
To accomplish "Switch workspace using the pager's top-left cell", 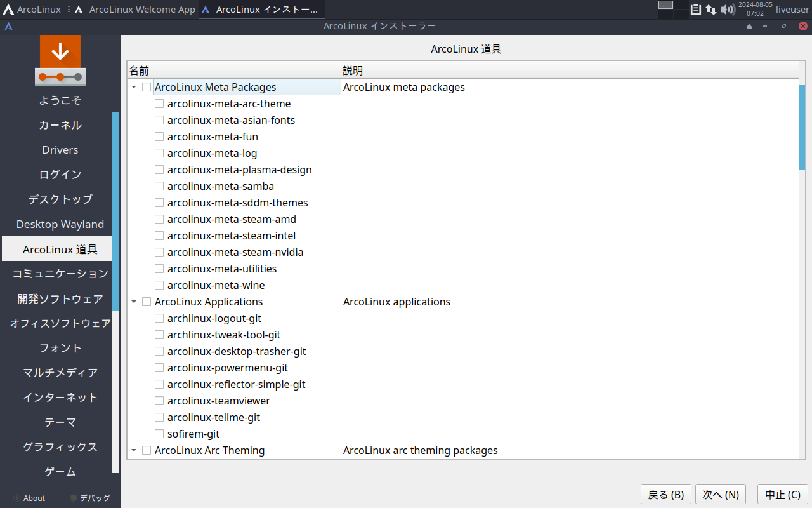I will (x=665, y=4).
